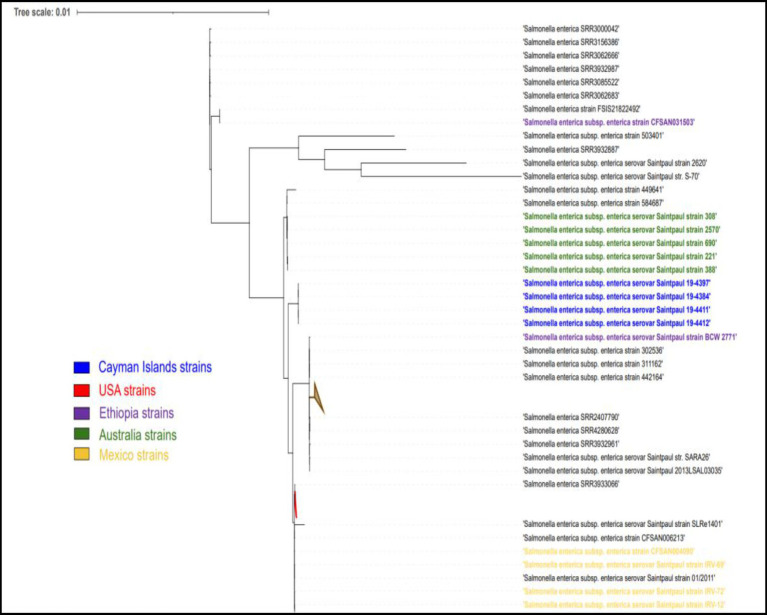This screenshot has height=615, width=767.
Task: Click the brown collapsed clade triangle
Action: [x=317, y=398]
